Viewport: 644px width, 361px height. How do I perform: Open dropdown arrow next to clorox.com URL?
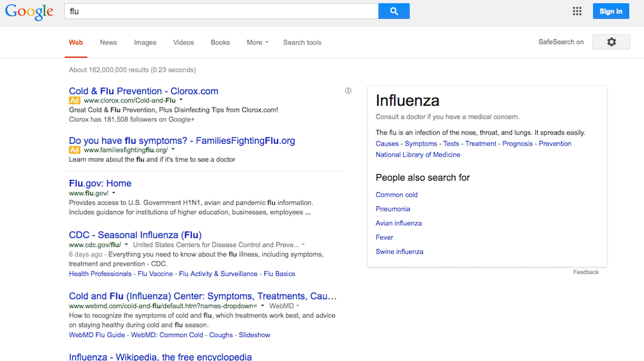pyautogui.click(x=181, y=100)
